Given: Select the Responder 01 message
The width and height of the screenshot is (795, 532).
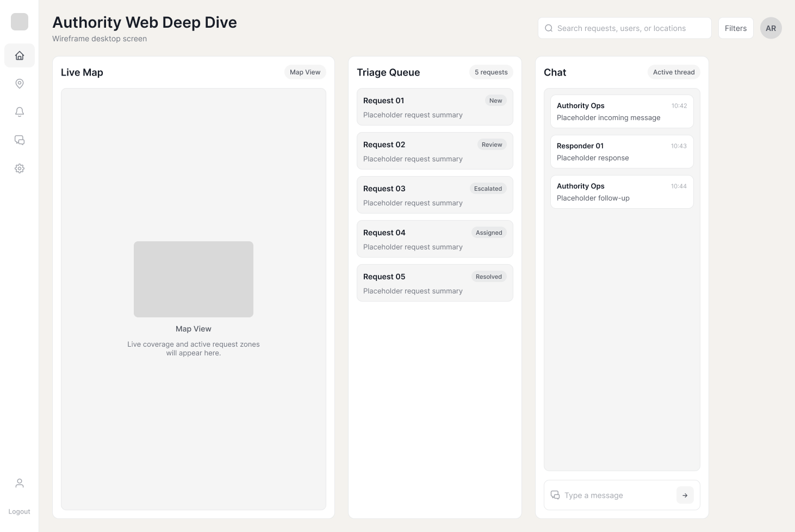Looking at the screenshot, I should tap(622, 152).
